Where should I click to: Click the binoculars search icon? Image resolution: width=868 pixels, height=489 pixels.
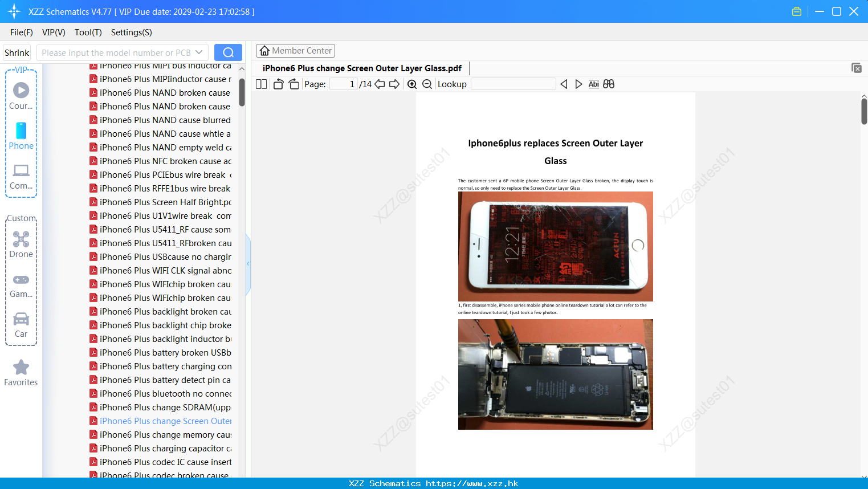pyautogui.click(x=609, y=84)
